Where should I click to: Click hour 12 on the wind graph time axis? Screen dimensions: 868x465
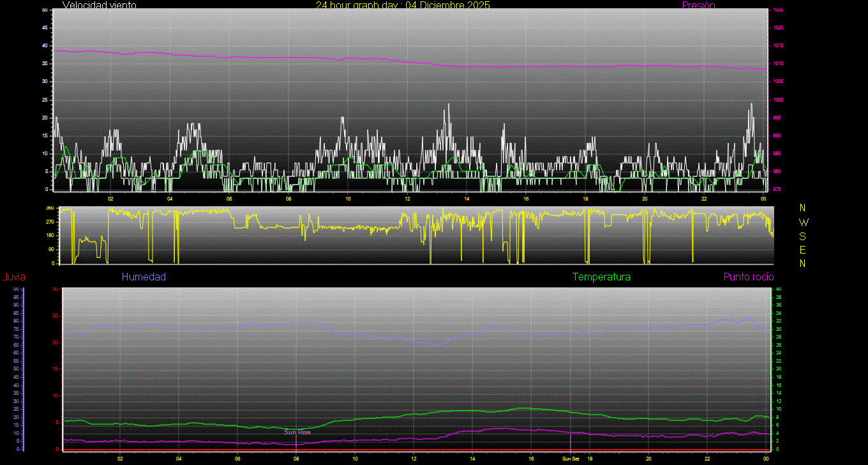tap(407, 199)
